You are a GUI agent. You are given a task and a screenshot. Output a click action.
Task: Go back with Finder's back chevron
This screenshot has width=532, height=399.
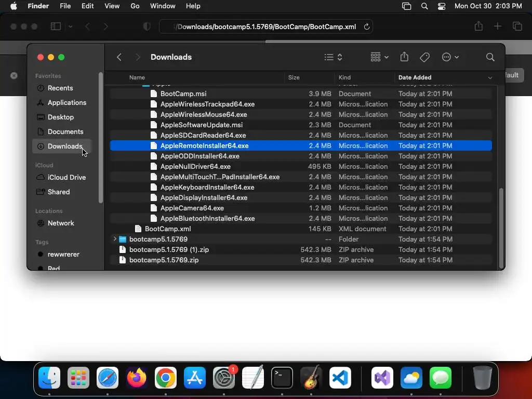(x=119, y=57)
